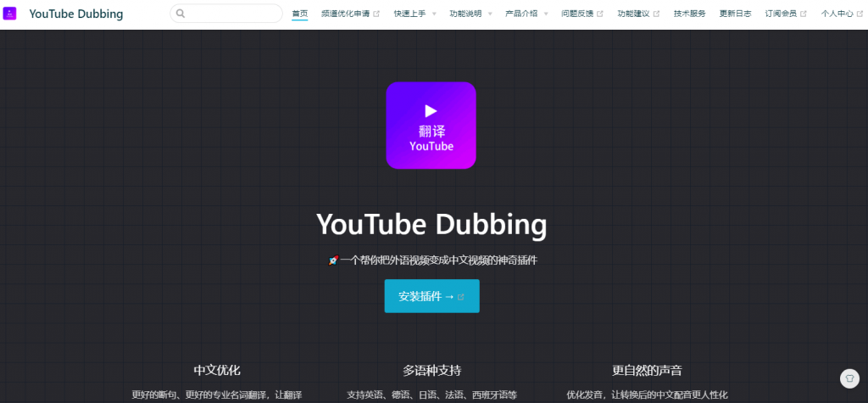Open 技术服务 nav item
The width and height of the screenshot is (868, 403).
coord(690,14)
